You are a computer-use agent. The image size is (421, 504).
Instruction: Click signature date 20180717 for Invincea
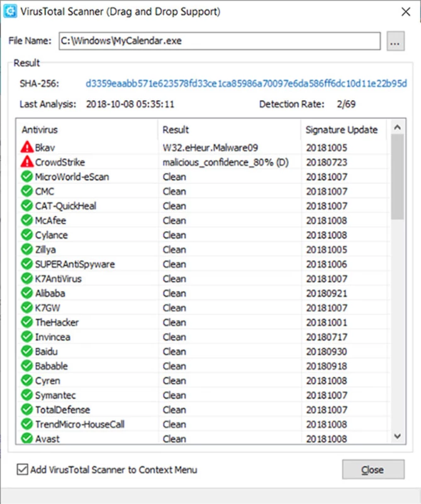pos(327,337)
